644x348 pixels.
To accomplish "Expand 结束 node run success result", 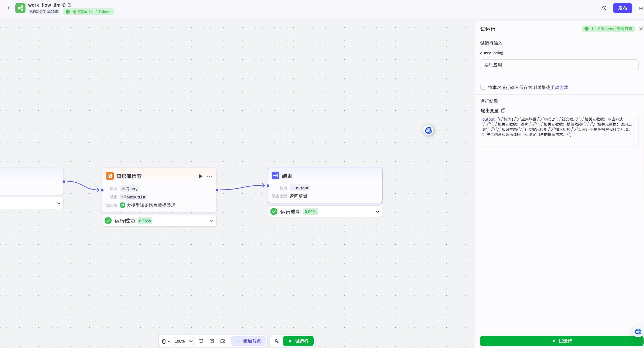I will click(377, 212).
